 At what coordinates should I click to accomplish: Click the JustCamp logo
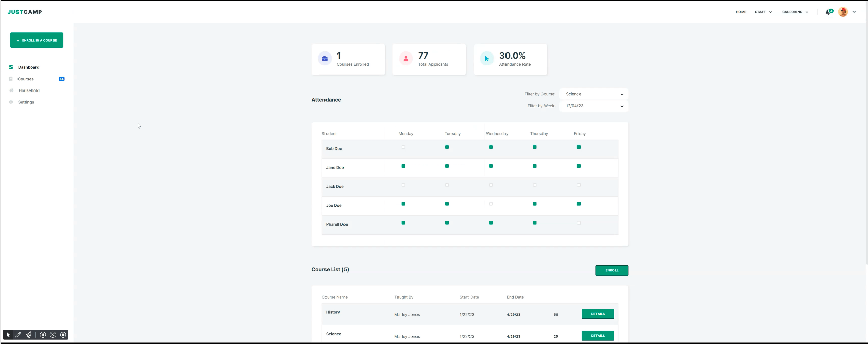click(x=25, y=12)
